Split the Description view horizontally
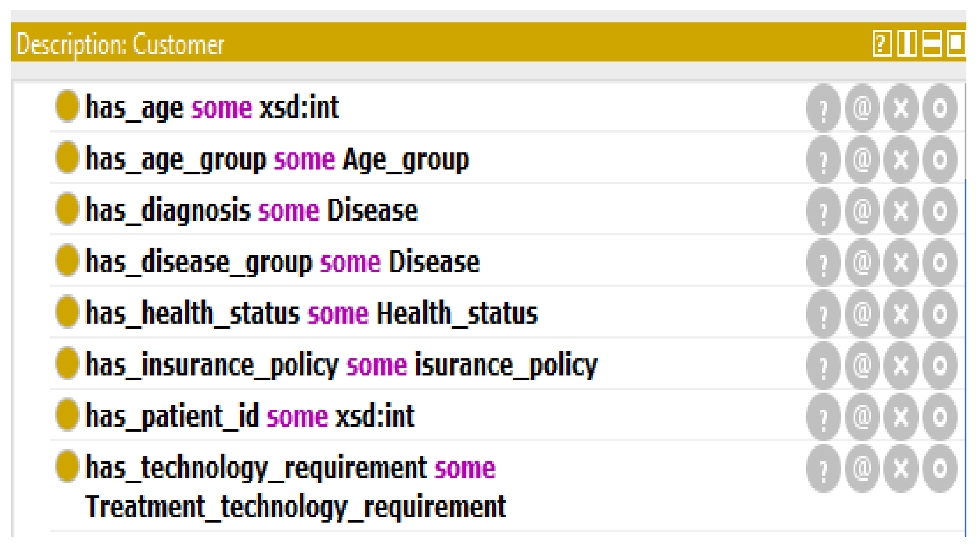The image size is (980, 552). [x=932, y=43]
